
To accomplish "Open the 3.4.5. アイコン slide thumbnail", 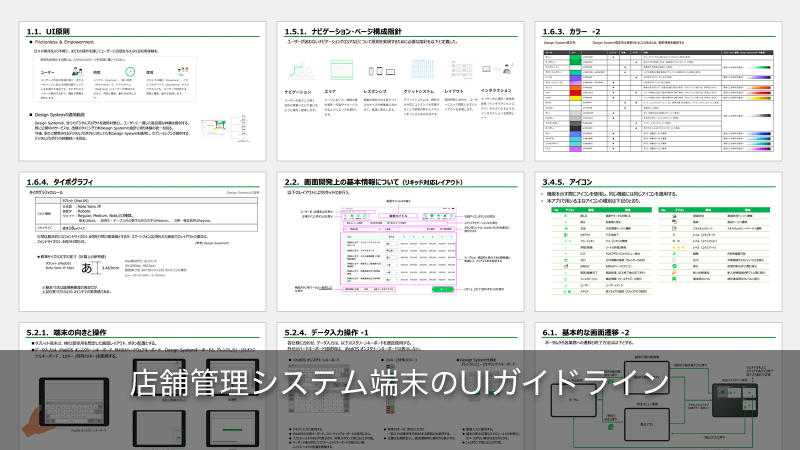I will click(x=658, y=241).
